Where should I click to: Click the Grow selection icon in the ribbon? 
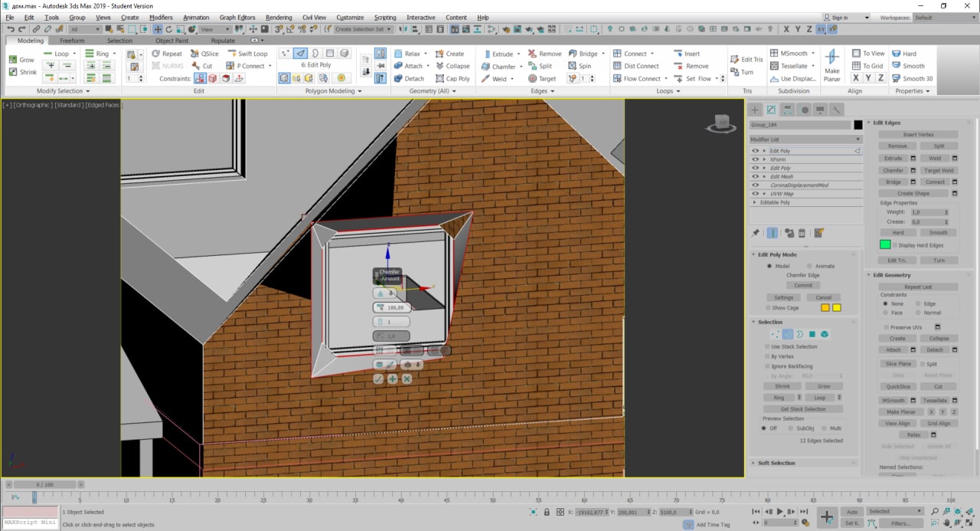(x=13, y=59)
